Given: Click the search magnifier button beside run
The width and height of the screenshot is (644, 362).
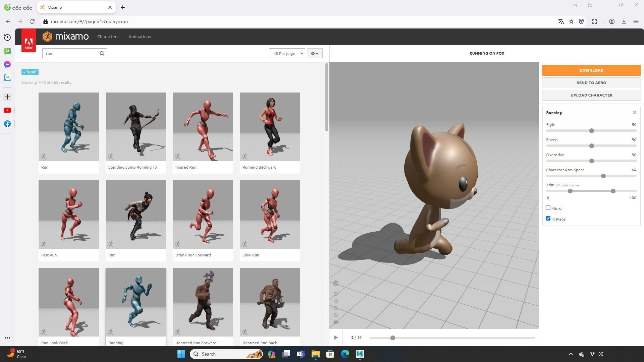Looking at the screenshot, I should coord(102,53).
